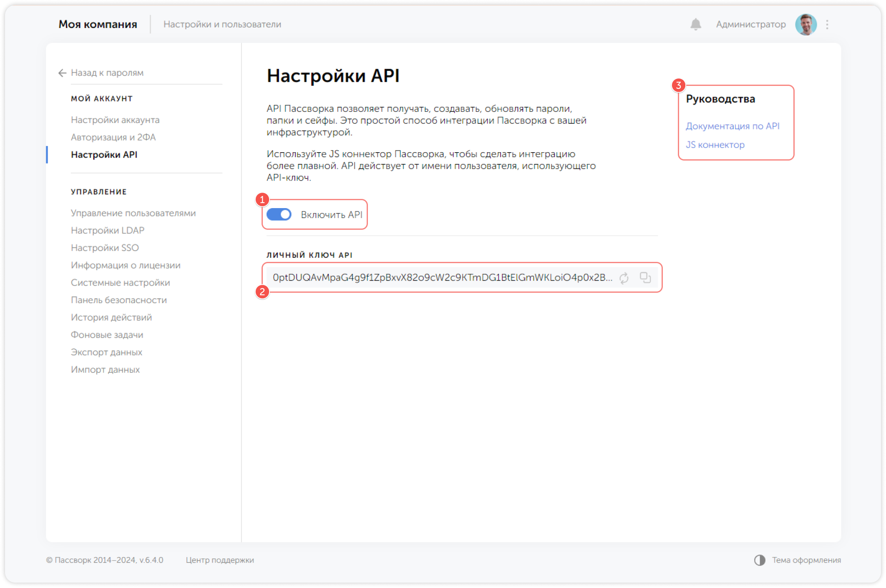
Task: Click Настройки и пользователи in top bar
Action: 223,24
